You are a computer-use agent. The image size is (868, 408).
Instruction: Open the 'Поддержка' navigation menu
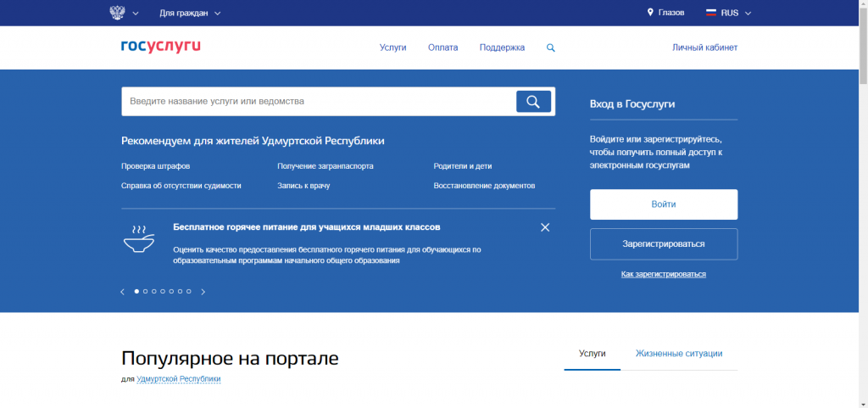(x=502, y=48)
